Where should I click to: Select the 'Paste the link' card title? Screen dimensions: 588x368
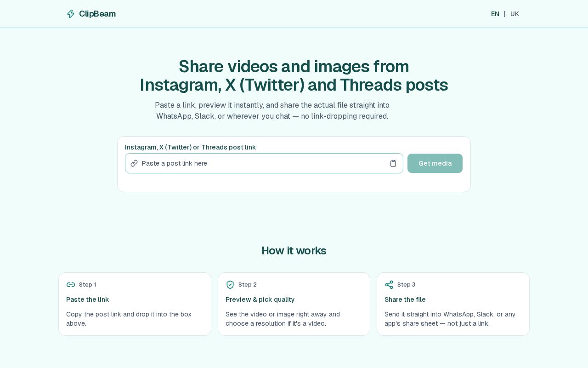pyautogui.click(x=87, y=299)
